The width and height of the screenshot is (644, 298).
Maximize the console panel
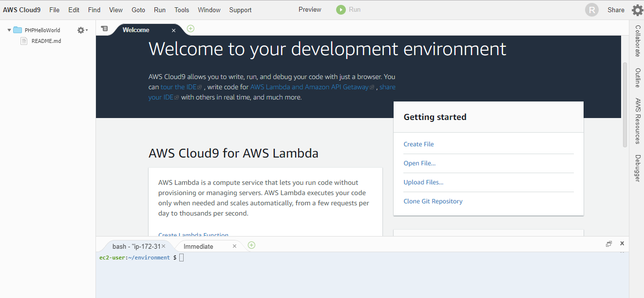click(x=609, y=244)
